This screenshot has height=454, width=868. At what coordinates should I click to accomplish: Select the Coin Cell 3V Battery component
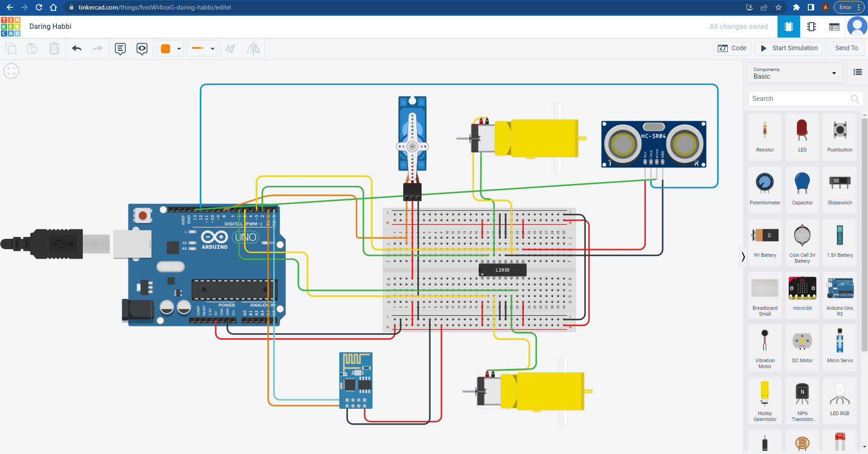point(802,242)
